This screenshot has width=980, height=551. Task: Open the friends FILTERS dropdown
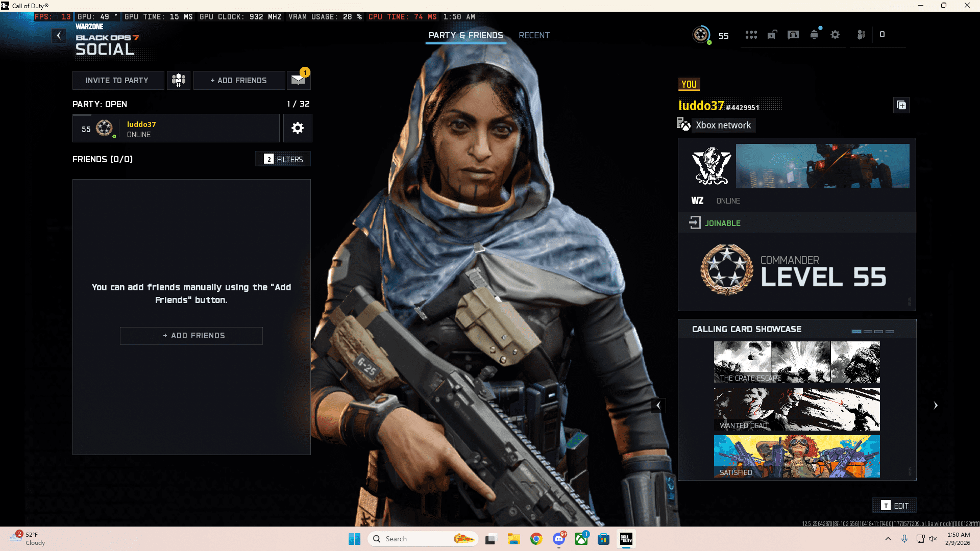[283, 159]
